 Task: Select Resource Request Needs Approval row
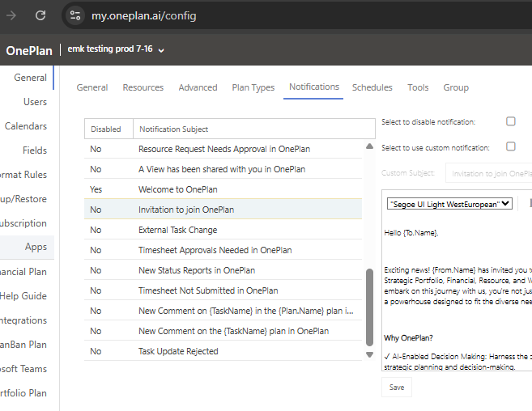223,149
